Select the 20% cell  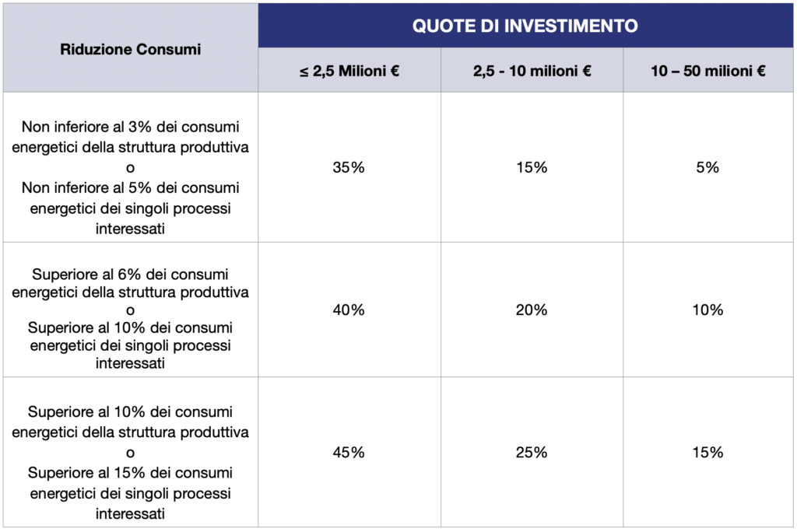[x=532, y=310]
